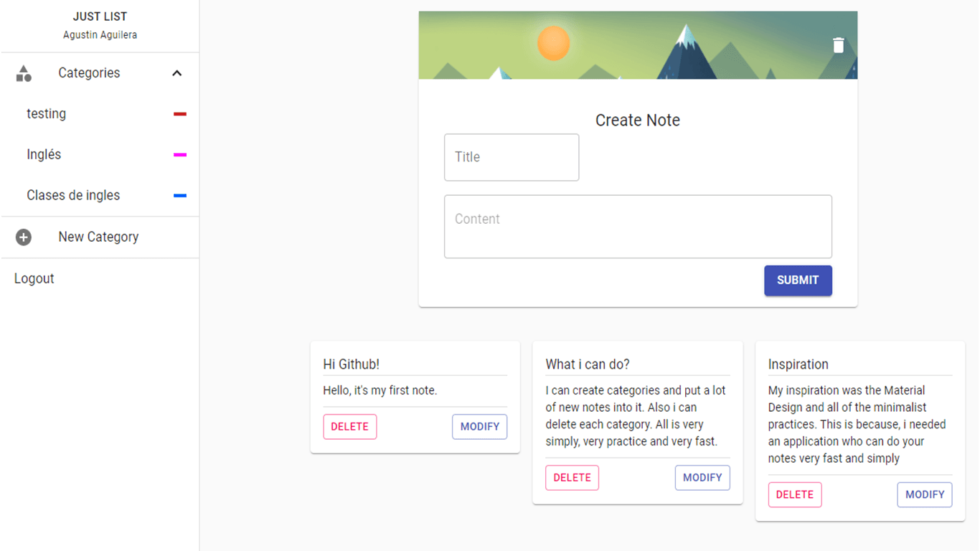The width and height of the screenshot is (980, 551).
Task: Open the testing category
Action: point(100,114)
